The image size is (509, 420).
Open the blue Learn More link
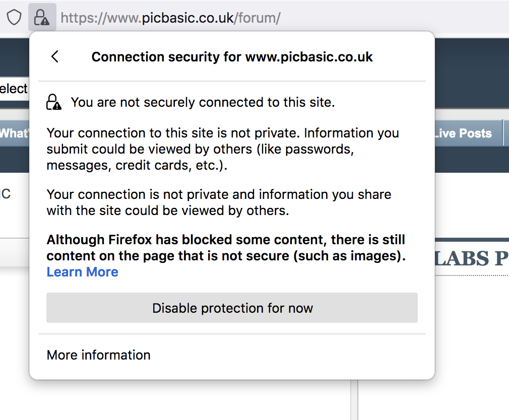coord(82,272)
